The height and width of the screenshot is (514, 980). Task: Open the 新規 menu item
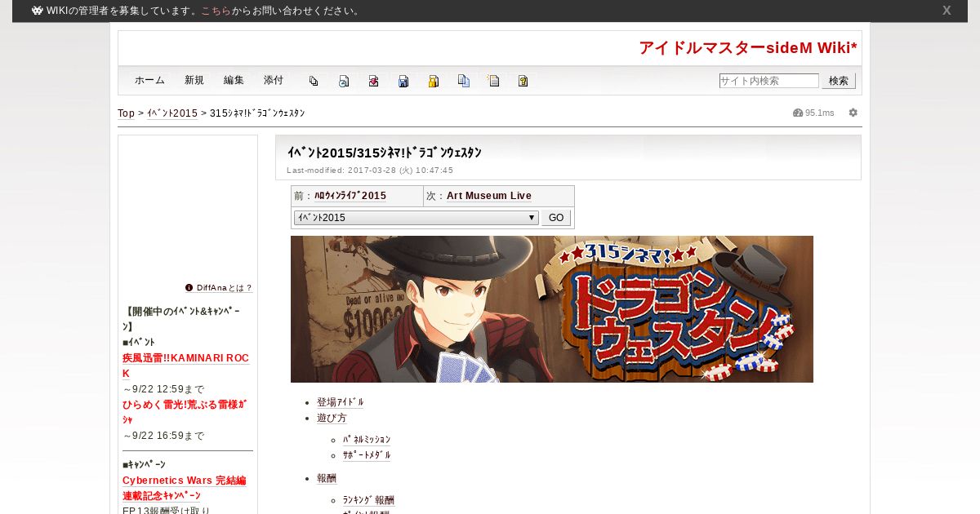tap(194, 80)
